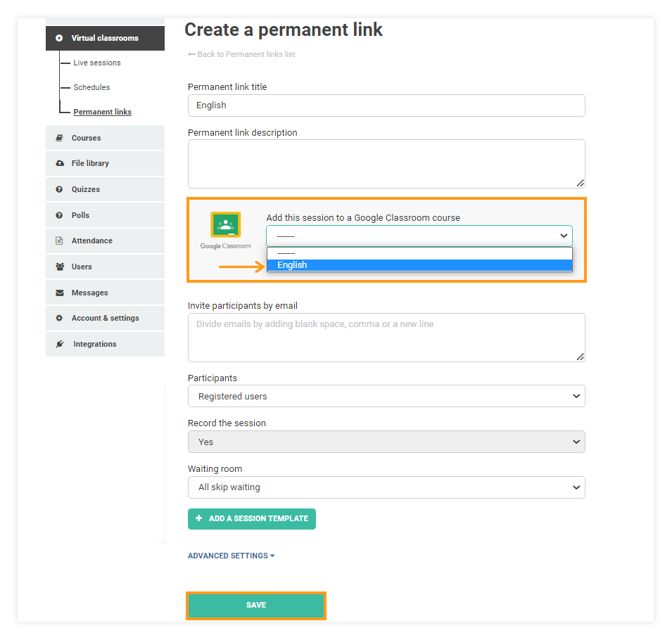Screen dimensions: 672x640
Task: Click the Integrations plug icon
Action: coord(60,344)
